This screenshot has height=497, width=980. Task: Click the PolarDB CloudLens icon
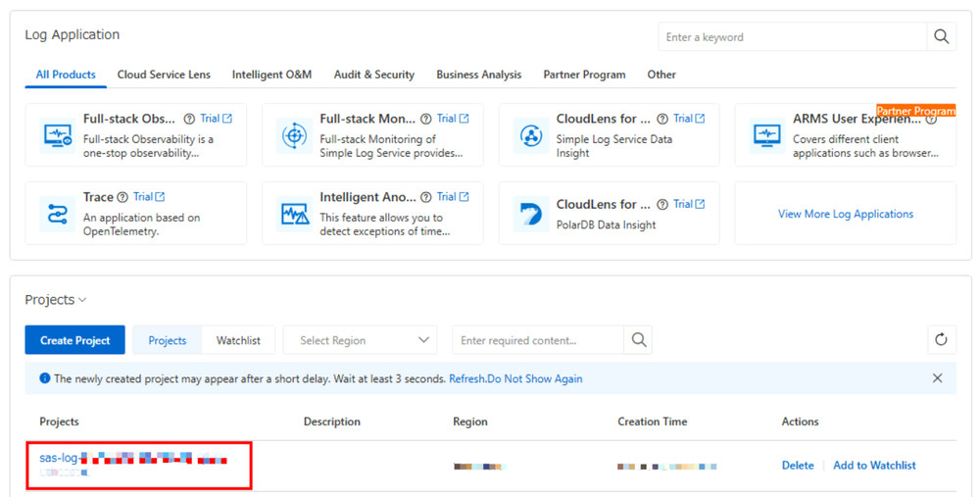click(531, 213)
